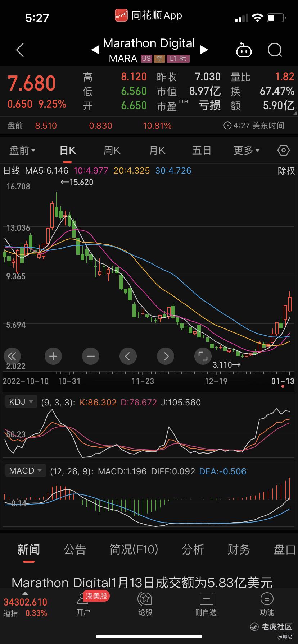The width and height of the screenshot is (298, 644).
Task: Open the robot assistant icon
Action: pos(244,50)
